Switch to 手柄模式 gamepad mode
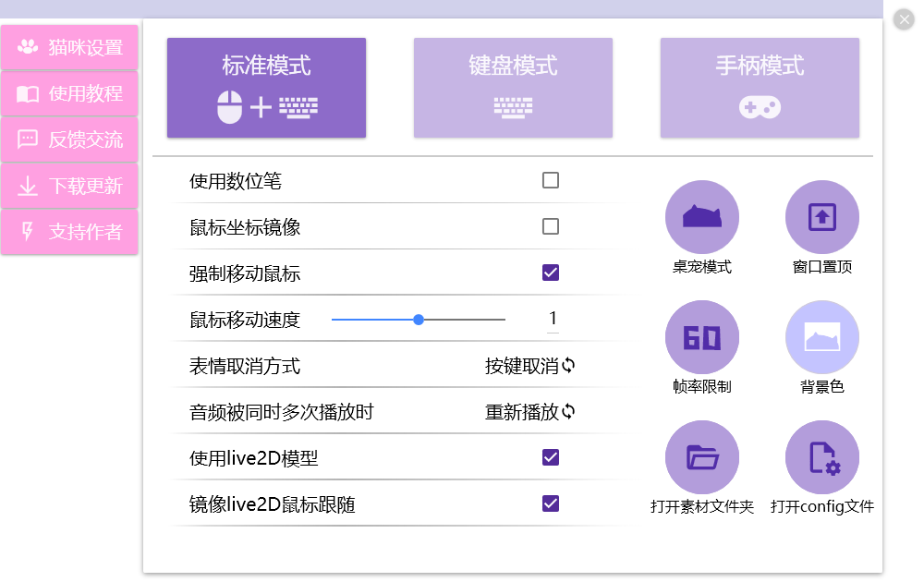Image resolution: width=924 pixels, height=582 pixels. pyautogui.click(x=760, y=87)
